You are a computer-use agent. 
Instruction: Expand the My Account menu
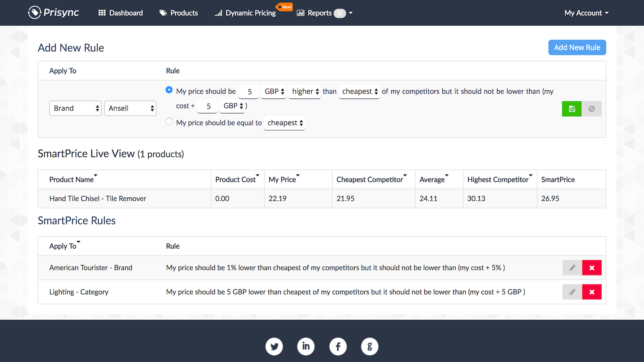point(586,13)
